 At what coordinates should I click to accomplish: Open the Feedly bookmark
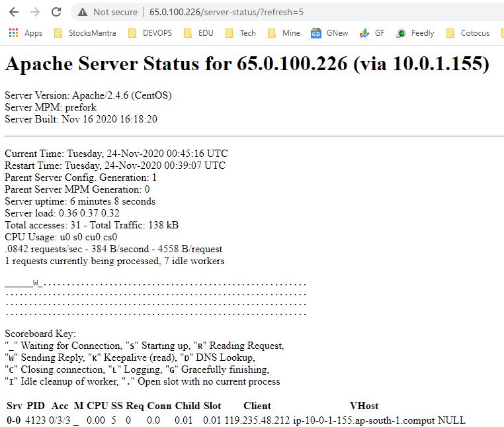[415, 33]
